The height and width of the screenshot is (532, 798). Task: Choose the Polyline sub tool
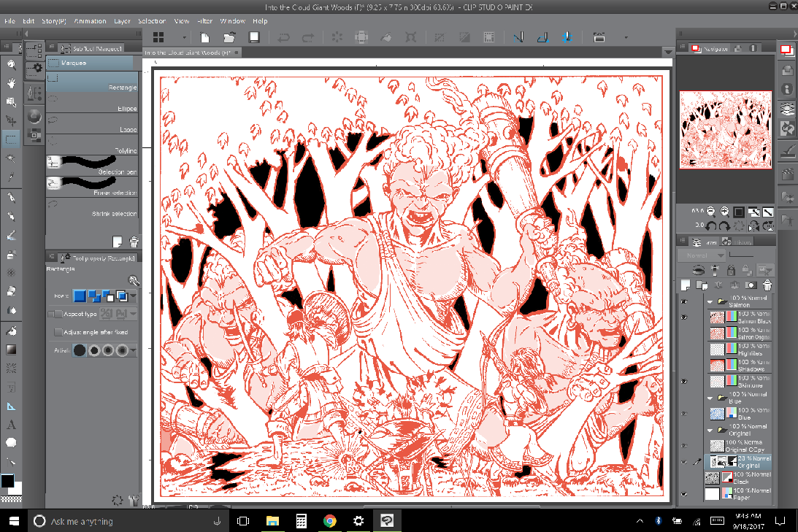pos(92,145)
